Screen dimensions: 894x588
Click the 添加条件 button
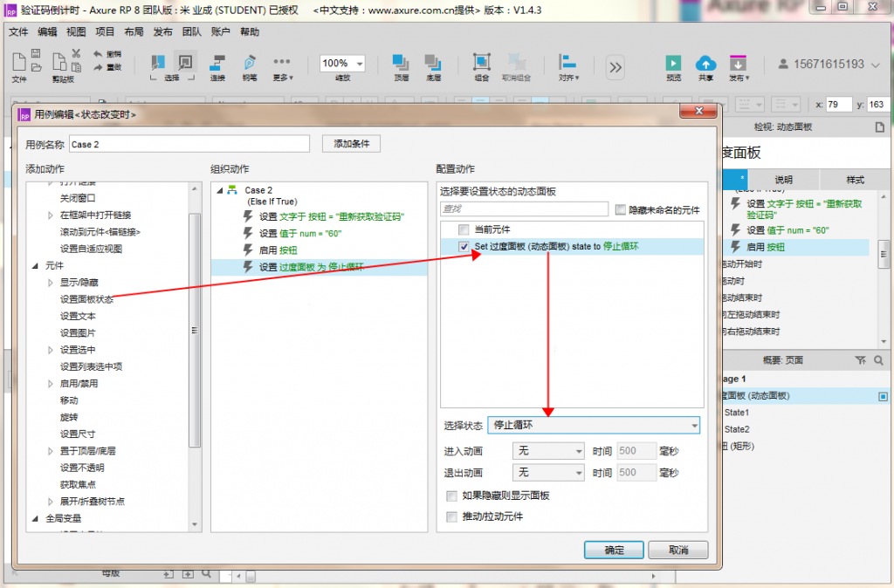[351, 144]
